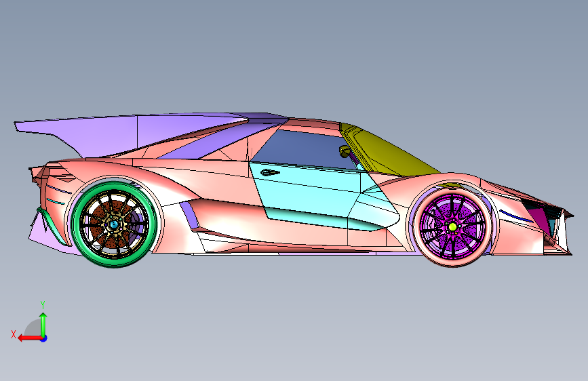The image size is (588, 381).
Task: Select the magenta front wheel rim
Action: coord(453,226)
